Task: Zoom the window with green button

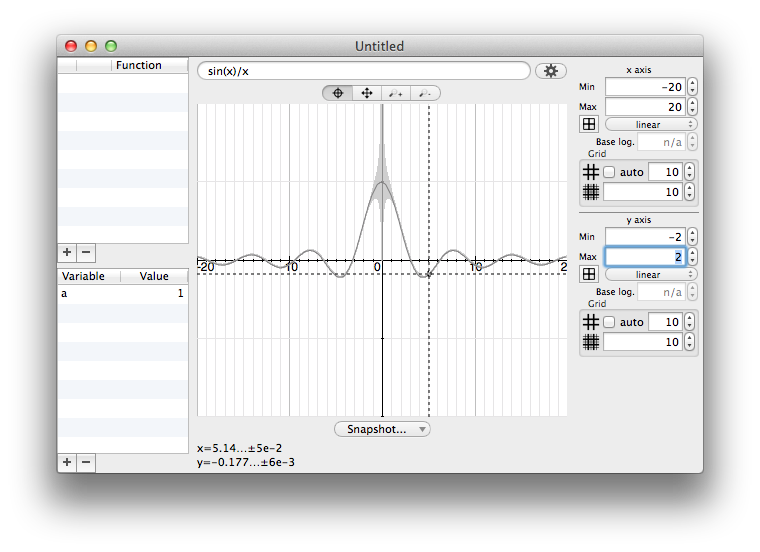Action: [111, 46]
